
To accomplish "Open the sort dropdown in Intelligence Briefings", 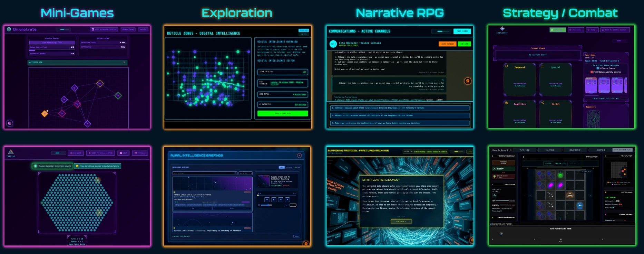I will 245,173.
